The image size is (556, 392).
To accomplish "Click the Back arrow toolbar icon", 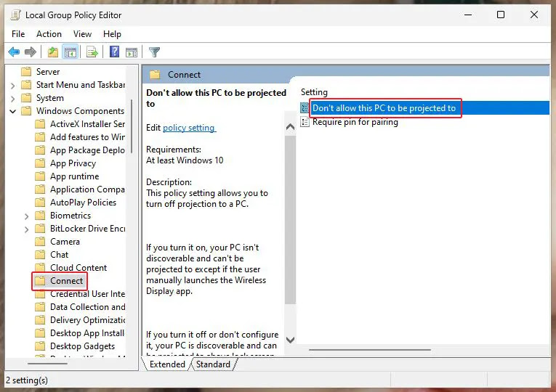I will point(14,52).
